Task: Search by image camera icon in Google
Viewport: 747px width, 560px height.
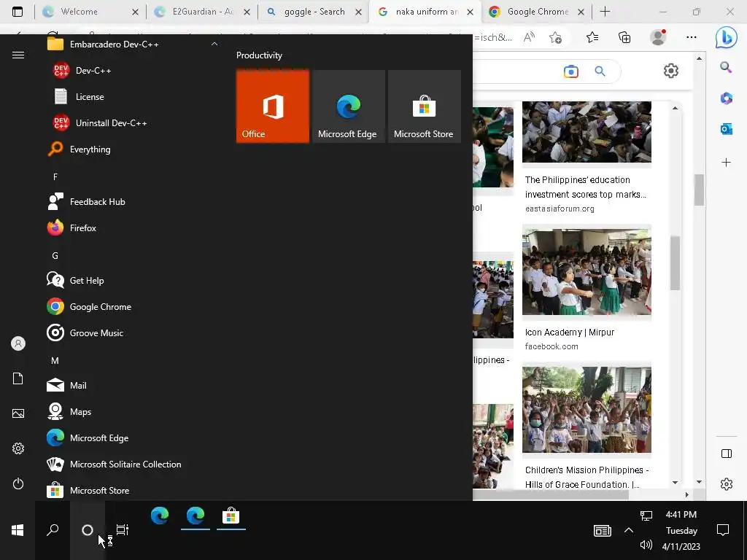Action: pyautogui.click(x=570, y=71)
